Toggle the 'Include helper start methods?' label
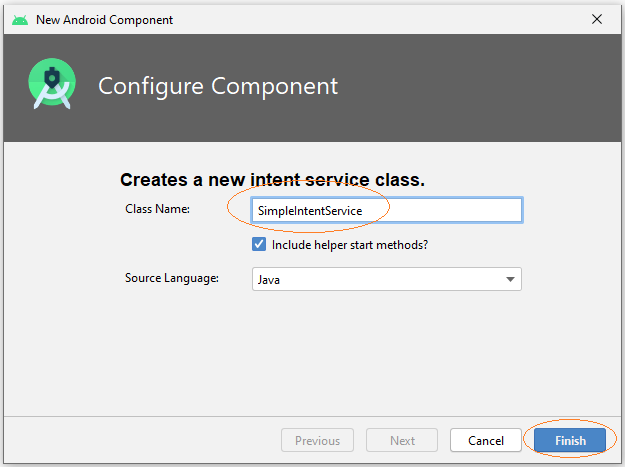Image resolution: width=625 pixels, height=467 pixels. click(350, 245)
